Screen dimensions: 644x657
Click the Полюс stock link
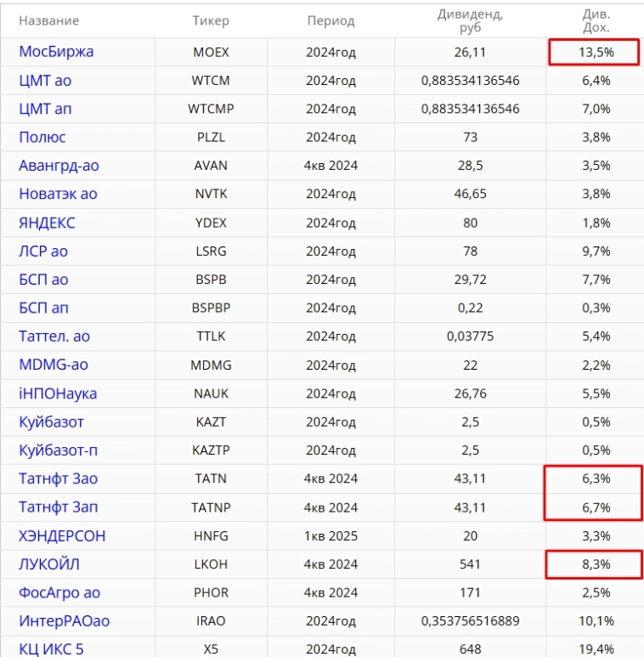(x=42, y=137)
